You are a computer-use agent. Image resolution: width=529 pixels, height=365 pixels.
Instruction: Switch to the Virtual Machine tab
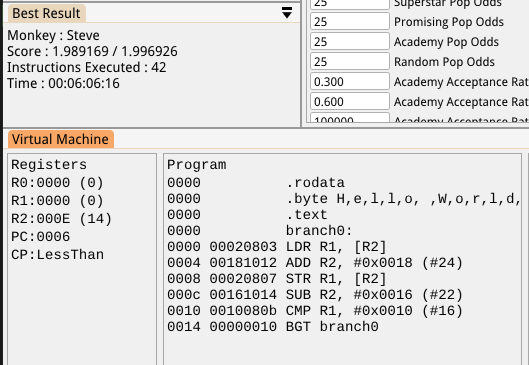pyautogui.click(x=60, y=139)
